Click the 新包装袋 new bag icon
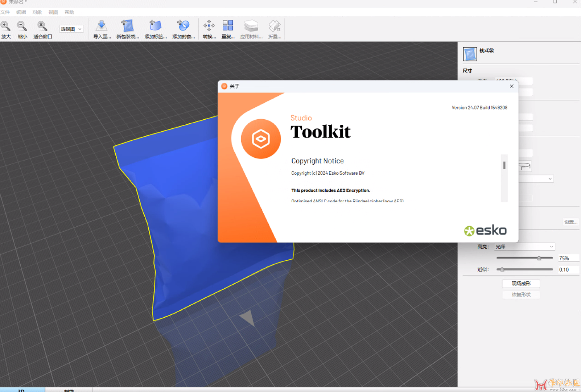 coord(127,26)
